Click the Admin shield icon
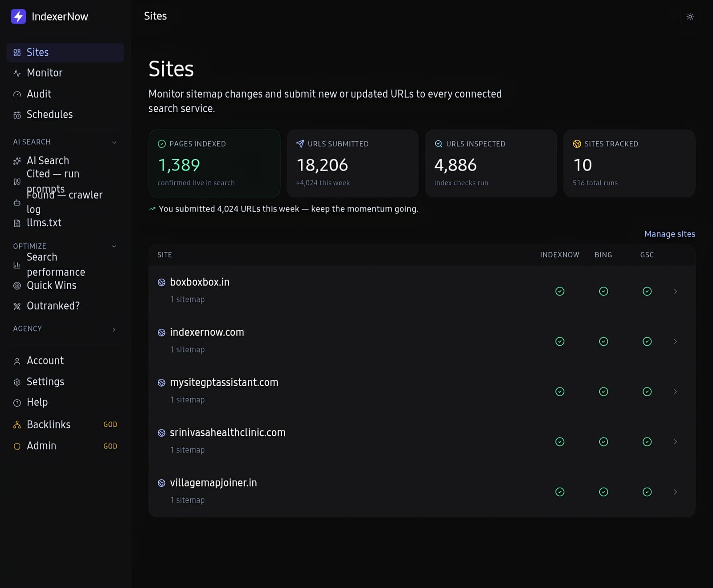 pyautogui.click(x=17, y=446)
